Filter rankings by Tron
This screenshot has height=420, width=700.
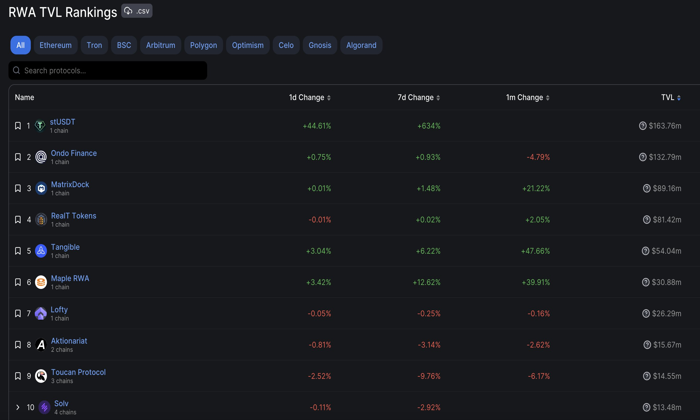94,45
